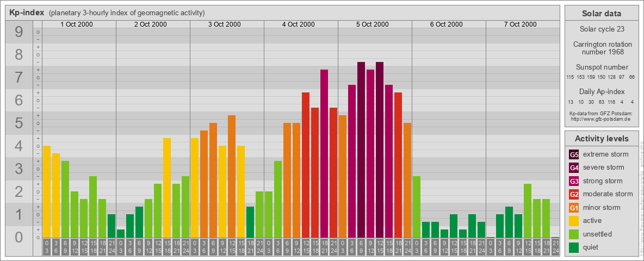
Task: Click the orange 21-24h bar on 5 Oct
Action: [407, 180]
